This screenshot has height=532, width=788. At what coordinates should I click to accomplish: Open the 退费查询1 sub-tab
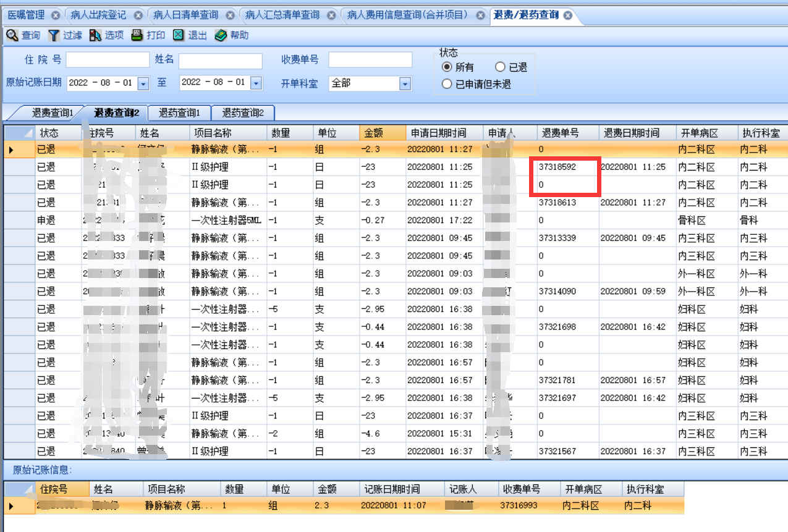[x=52, y=113]
